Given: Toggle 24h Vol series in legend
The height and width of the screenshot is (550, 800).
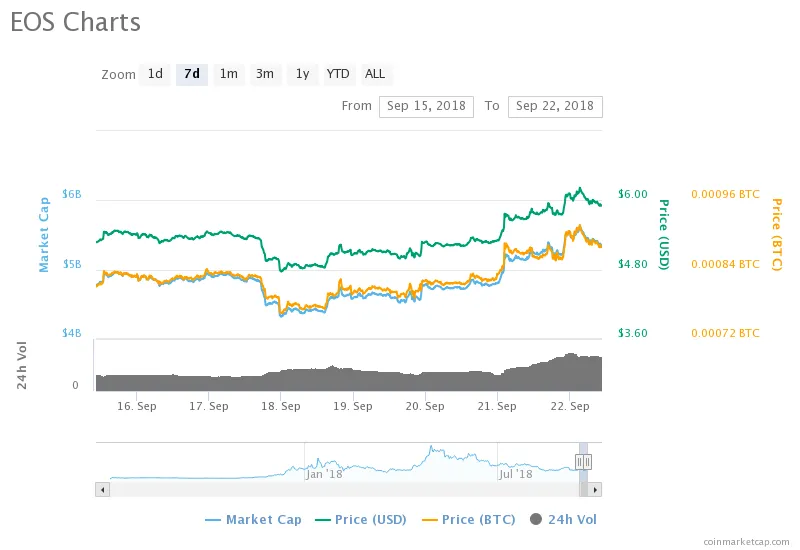Looking at the screenshot, I should coord(563,520).
